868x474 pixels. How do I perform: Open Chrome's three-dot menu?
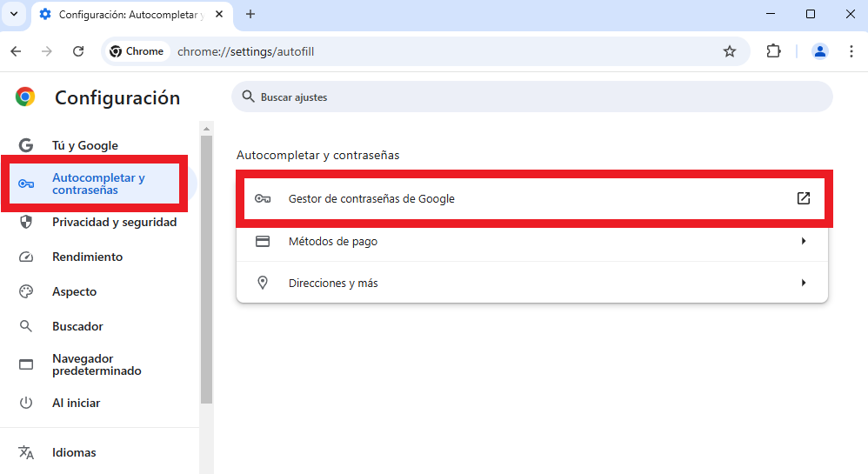click(x=851, y=51)
